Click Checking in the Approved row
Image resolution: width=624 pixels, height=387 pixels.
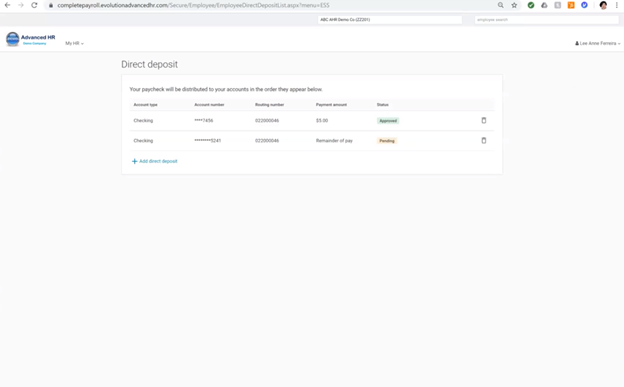[x=143, y=120]
